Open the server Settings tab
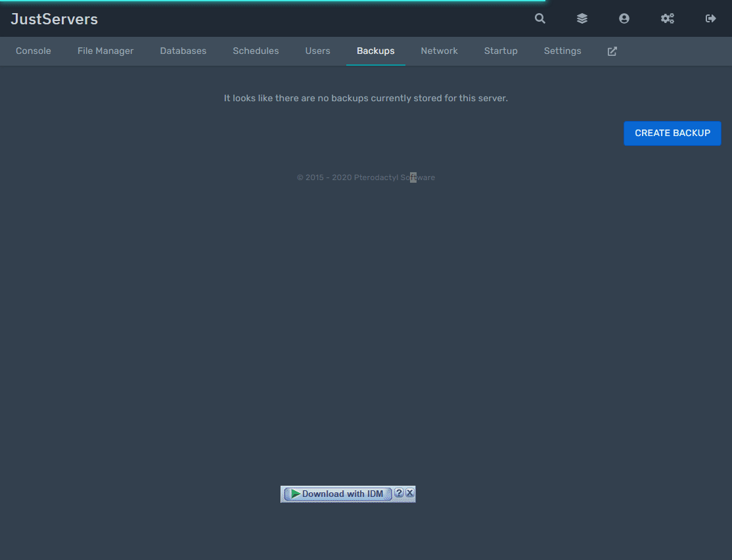This screenshot has width=732, height=560. (562, 51)
